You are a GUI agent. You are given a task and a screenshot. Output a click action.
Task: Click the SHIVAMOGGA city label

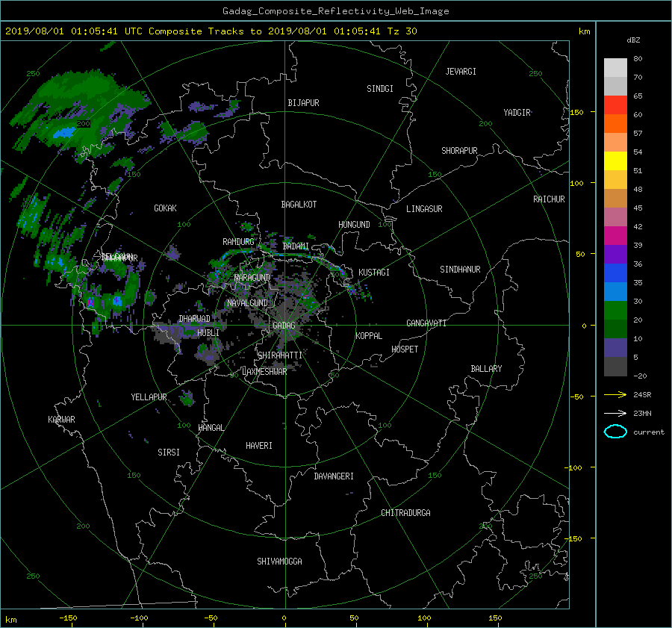tap(279, 561)
